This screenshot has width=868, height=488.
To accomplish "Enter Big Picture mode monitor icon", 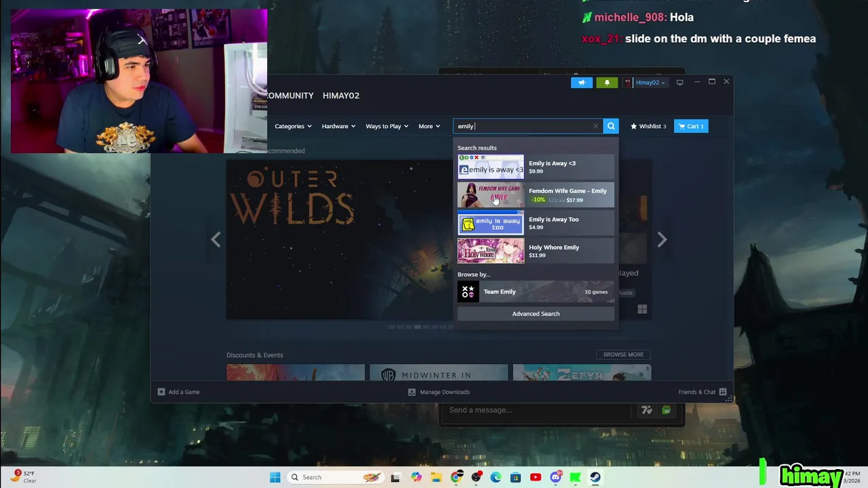I will coord(680,83).
